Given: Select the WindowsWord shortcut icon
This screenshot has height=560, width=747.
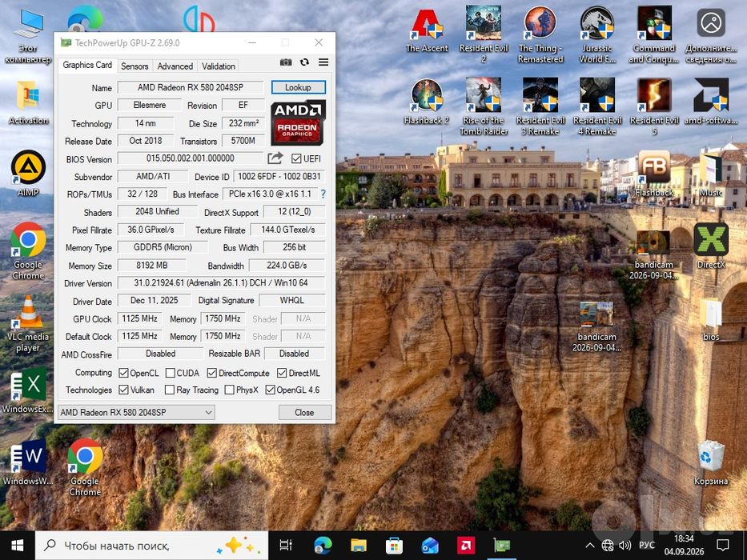Looking at the screenshot, I should click(28, 462).
